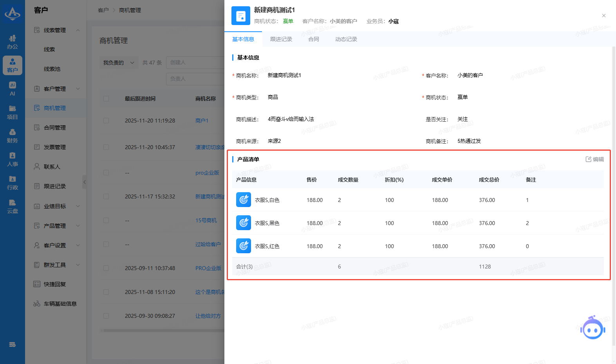
Task: Check the row dated 2025-11-20 11:19:28
Action: pos(106,121)
